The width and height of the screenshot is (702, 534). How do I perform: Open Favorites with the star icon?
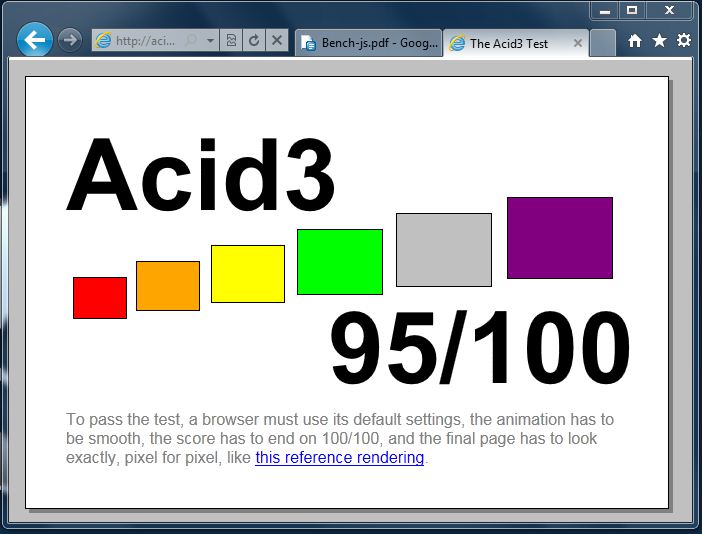pos(659,41)
